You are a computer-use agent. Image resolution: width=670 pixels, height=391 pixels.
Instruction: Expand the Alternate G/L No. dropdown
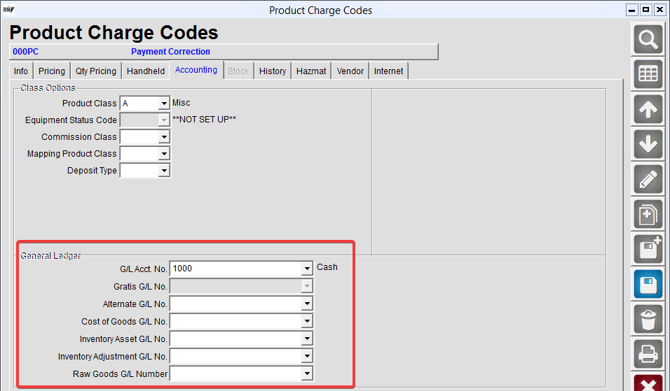pos(307,304)
